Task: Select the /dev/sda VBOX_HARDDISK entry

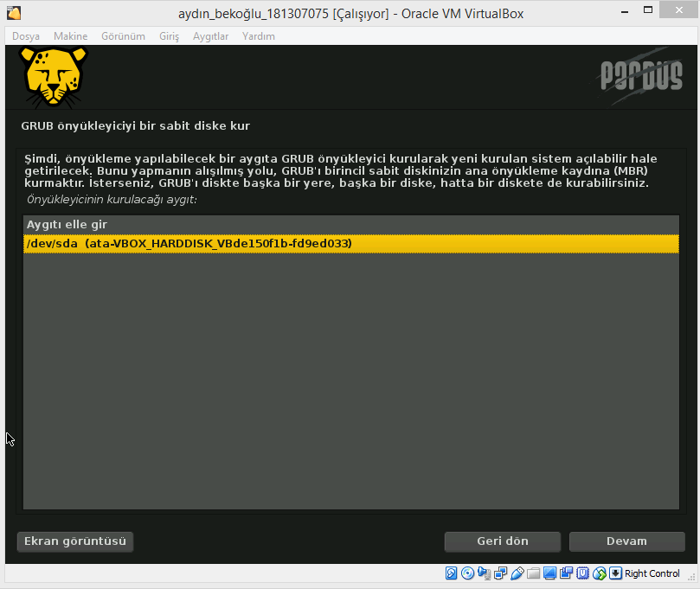Action: 351,244
